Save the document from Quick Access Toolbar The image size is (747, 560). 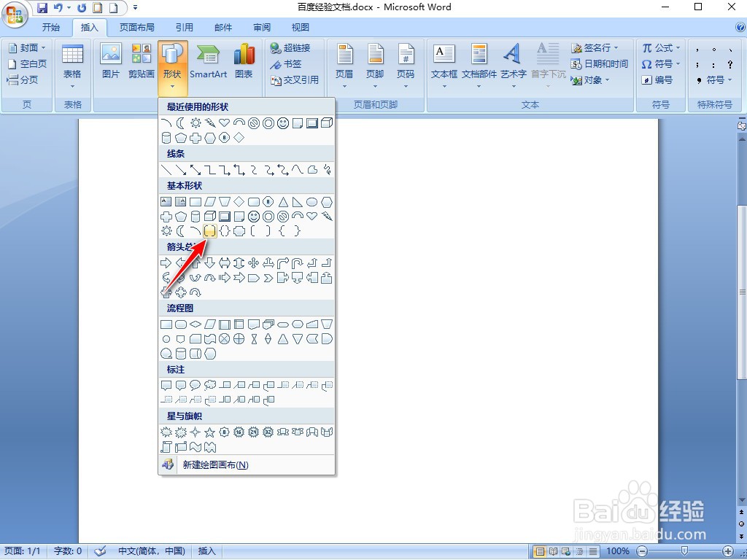pyautogui.click(x=42, y=7)
